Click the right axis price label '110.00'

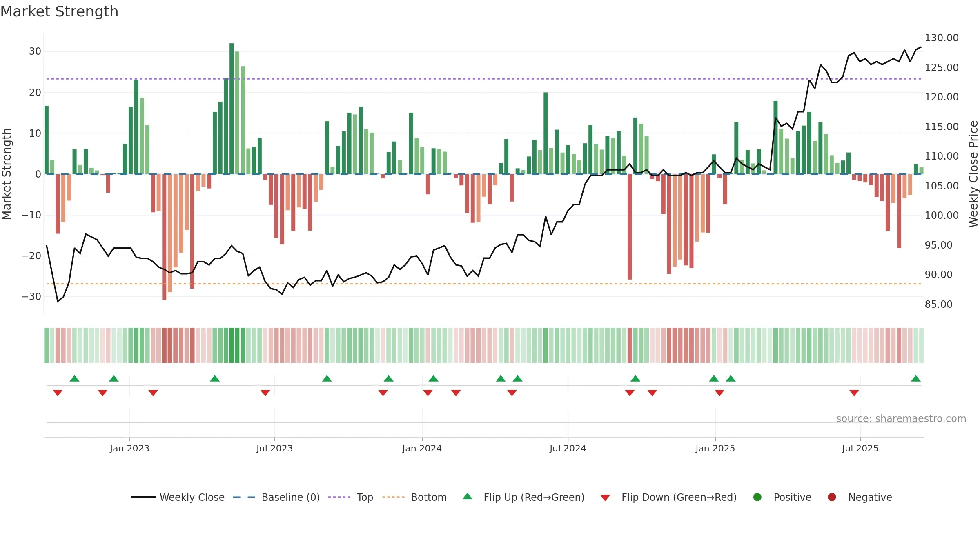(x=942, y=156)
